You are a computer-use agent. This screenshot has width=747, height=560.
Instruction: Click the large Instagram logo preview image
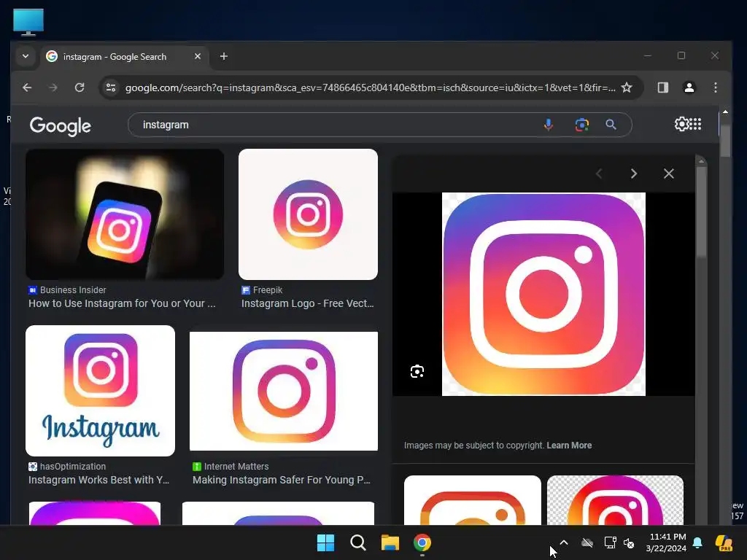click(543, 295)
